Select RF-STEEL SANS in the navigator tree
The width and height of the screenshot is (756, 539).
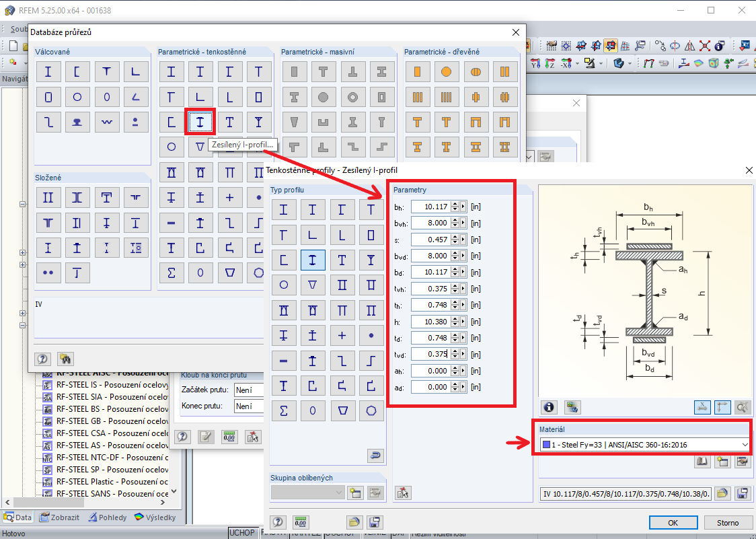(x=112, y=493)
